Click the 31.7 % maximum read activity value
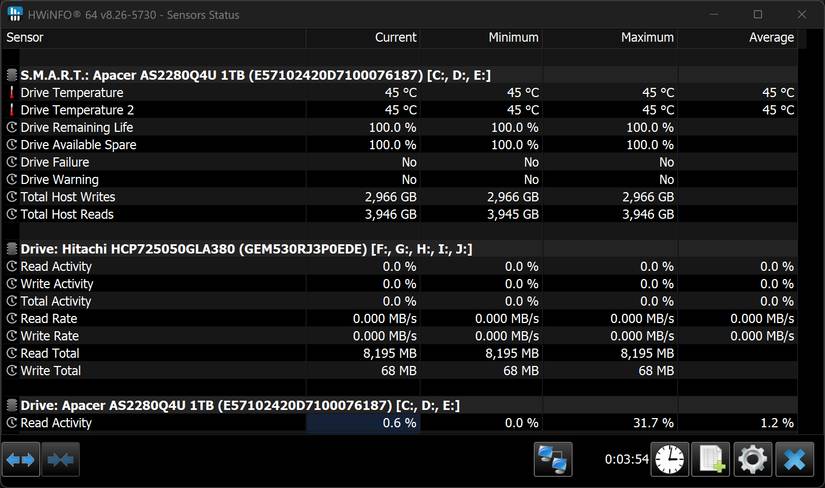 click(x=653, y=423)
